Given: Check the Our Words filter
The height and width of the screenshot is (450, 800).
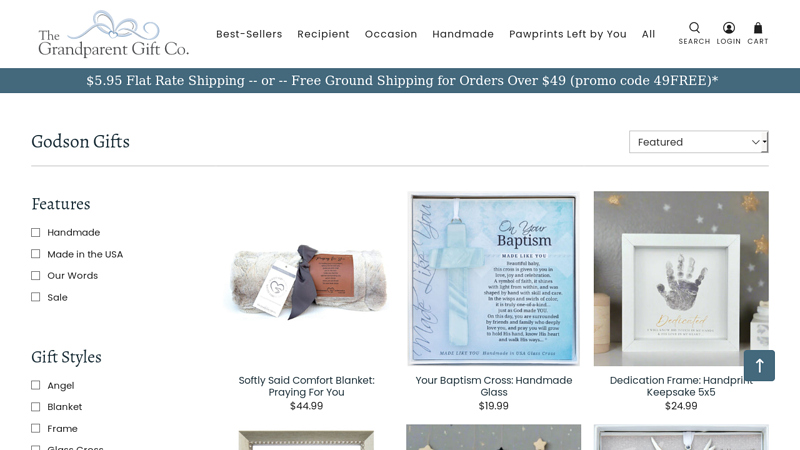Looking at the screenshot, I should tap(35, 276).
